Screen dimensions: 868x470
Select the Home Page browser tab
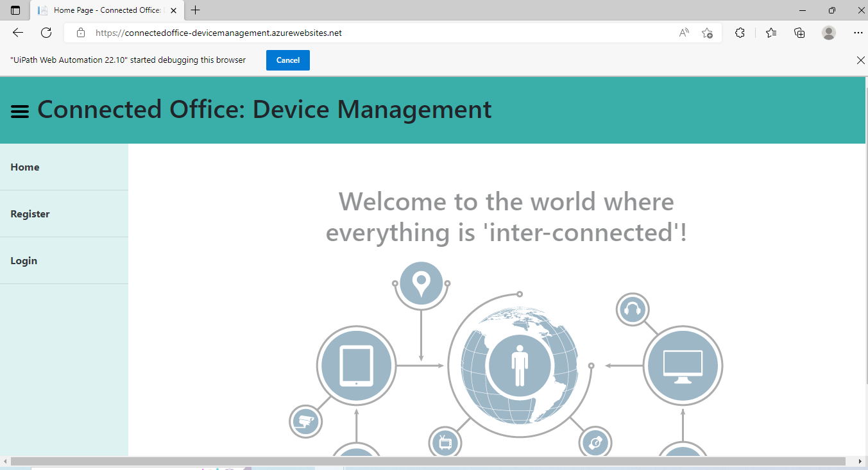[x=107, y=10]
